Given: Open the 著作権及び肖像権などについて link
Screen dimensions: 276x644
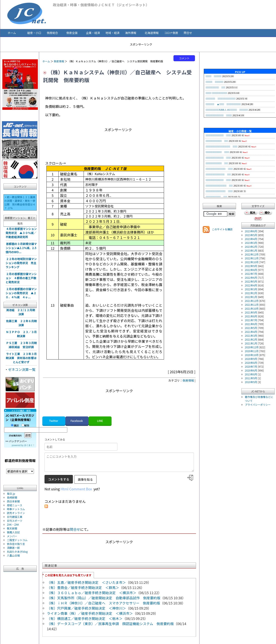Looking at the screenshot, I should click(259, 399).
